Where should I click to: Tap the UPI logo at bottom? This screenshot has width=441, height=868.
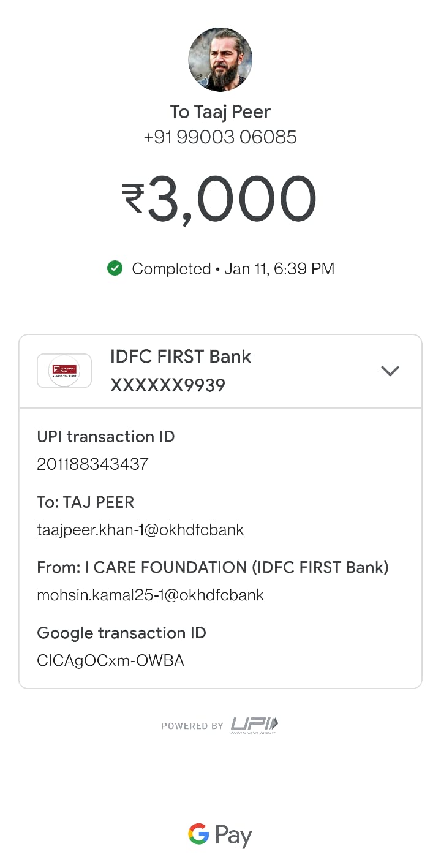click(x=254, y=725)
